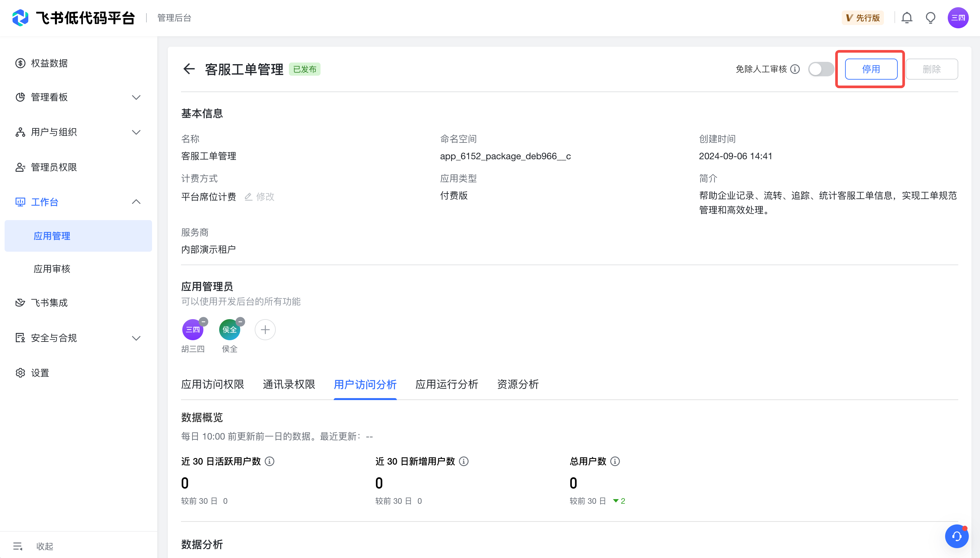Click the 安全与合规 document icon

(20, 338)
